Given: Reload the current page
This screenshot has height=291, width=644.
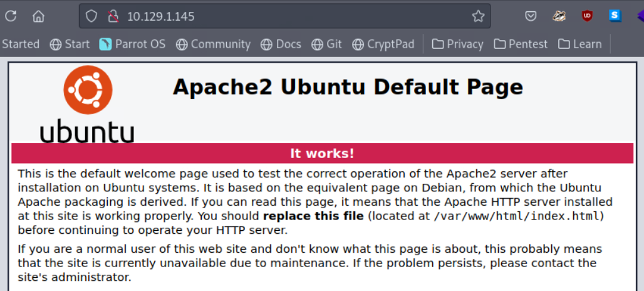Looking at the screenshot, I should 11,16.
